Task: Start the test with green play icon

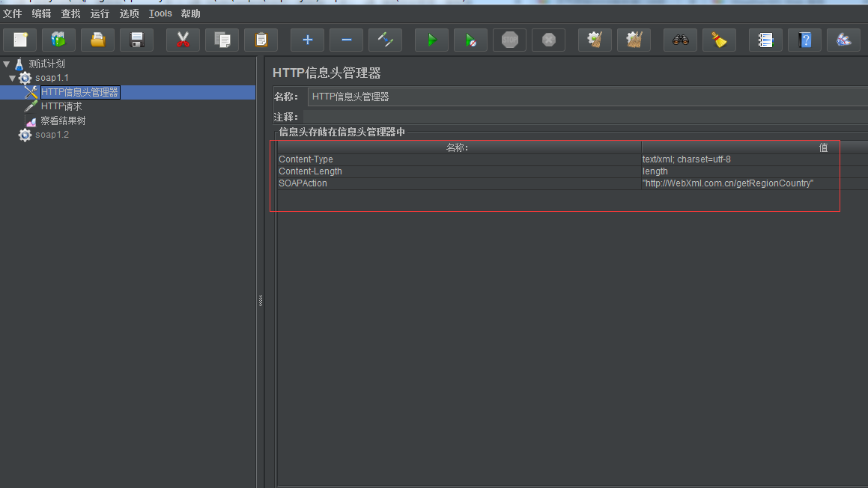Action: click(431, 40)
